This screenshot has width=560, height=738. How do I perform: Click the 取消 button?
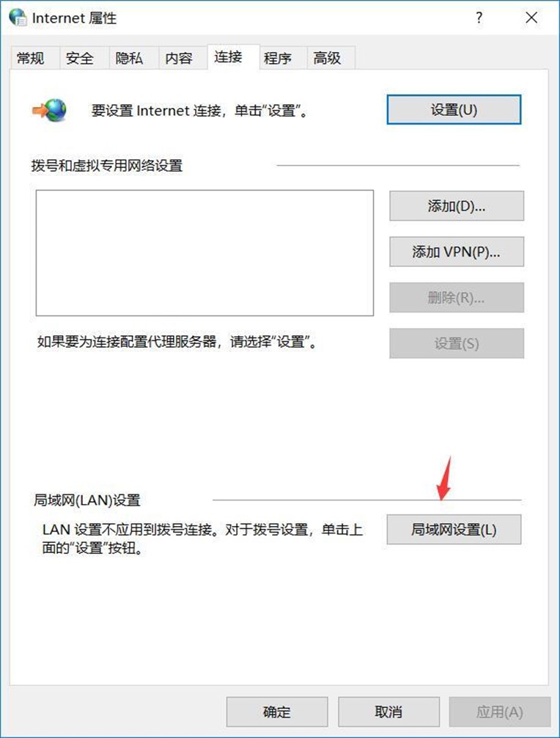[x=389, y=712]
